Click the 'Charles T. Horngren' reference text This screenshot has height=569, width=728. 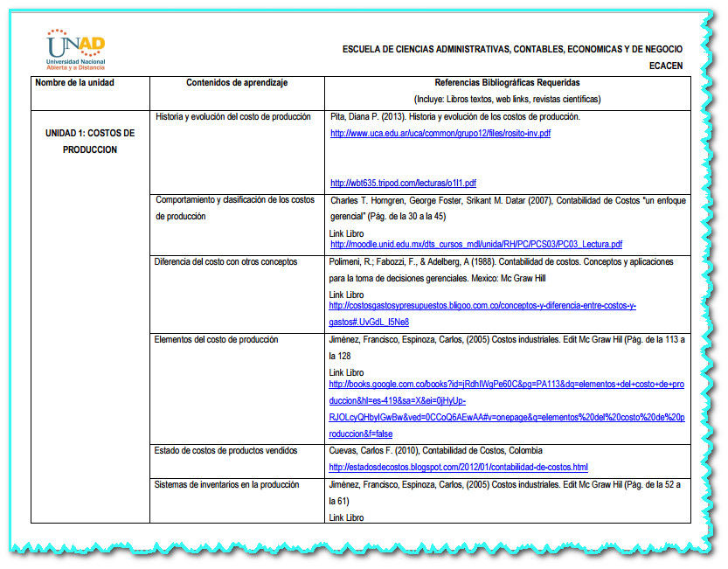point(508,209)
